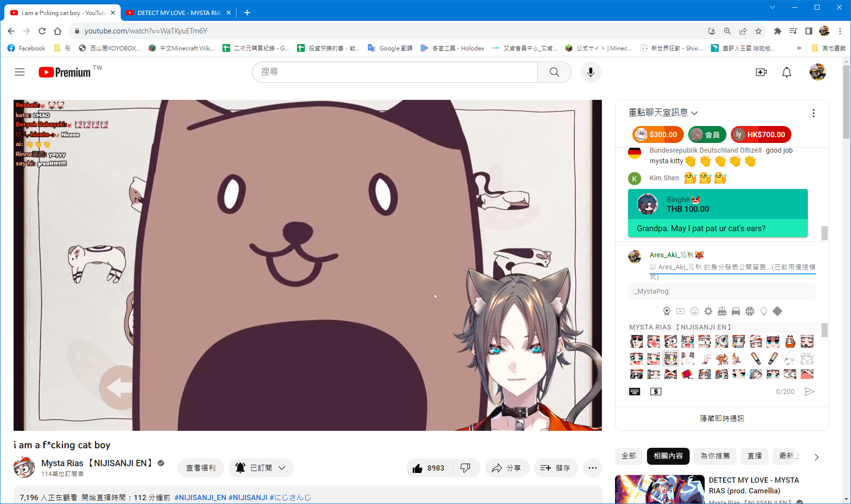The width and height of the screenshot is (851, 504).
Task: Show more video actions three-dot menu
Action: pos(592,468)
